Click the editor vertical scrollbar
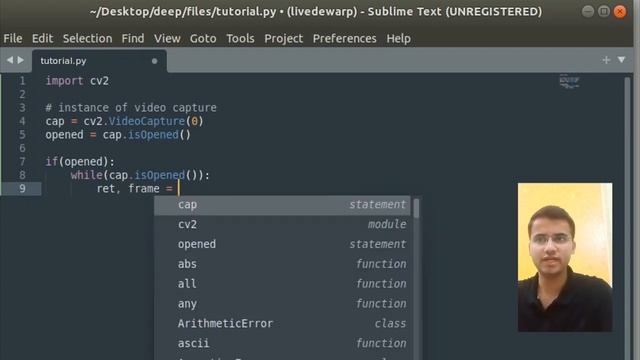640x360 pixels. [627, 216]
